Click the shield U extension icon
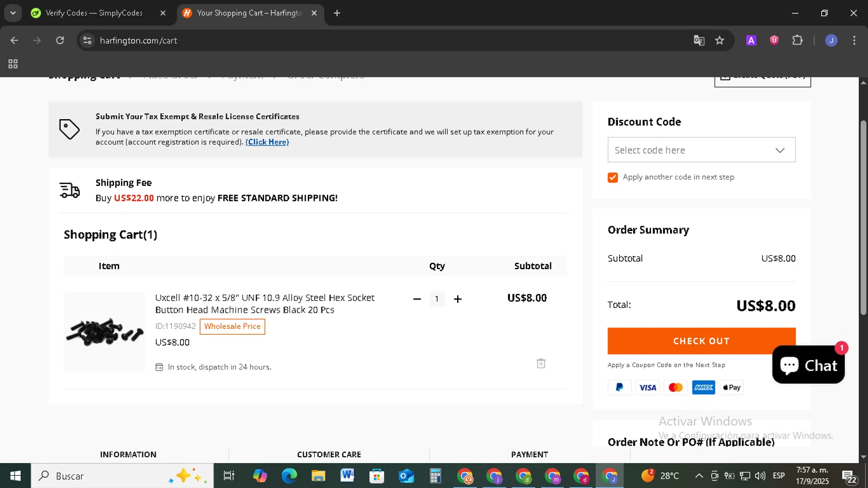 click(x=774, y=41)
